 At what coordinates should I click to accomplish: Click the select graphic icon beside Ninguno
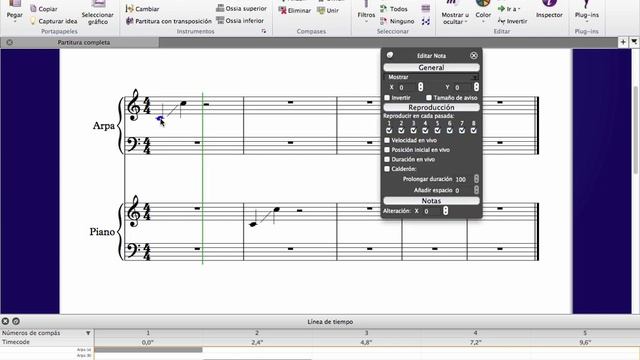pyautogui.click(x=426, y=21)
